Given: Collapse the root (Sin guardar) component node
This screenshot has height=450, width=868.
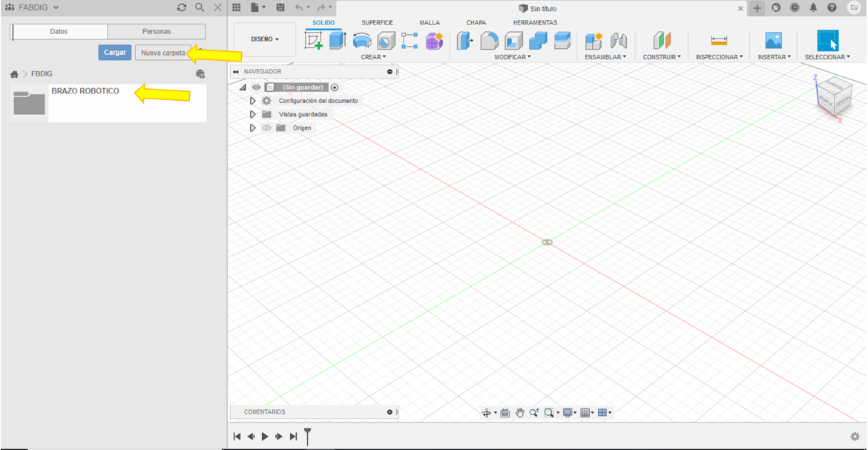Looking at the screenshot, I should pyautogui.click(x=243, y=87).
